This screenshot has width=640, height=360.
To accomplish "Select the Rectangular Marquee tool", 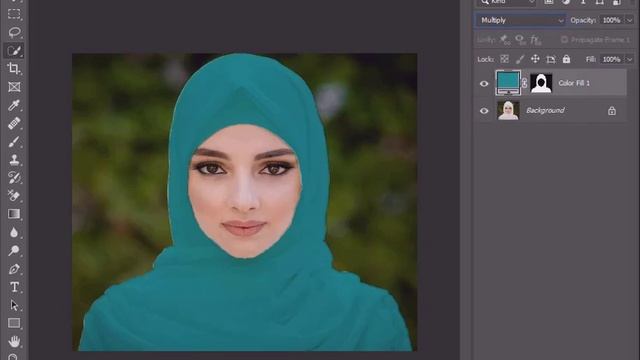I will click(x=14, y=14).
